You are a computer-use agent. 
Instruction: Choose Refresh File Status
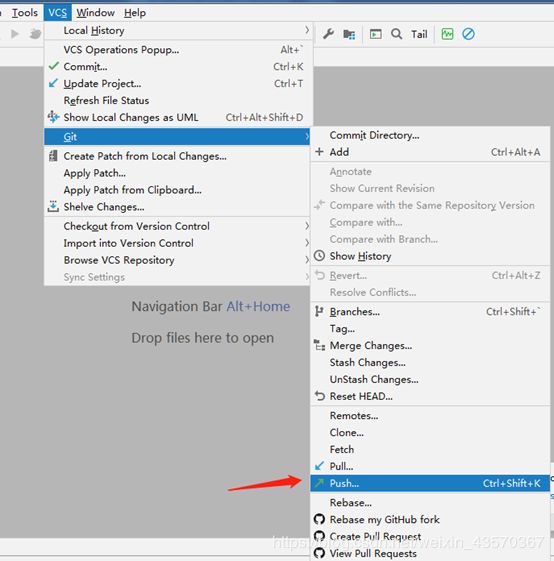178,100
